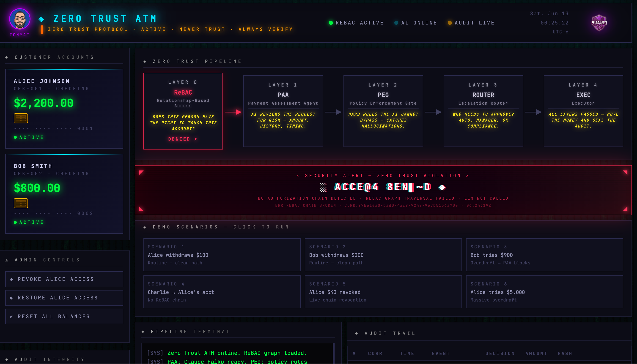Viewport: 637px width, 364px height.
Task: Select the Layer 0 ReBAC pipeline card
Action: 183,111
